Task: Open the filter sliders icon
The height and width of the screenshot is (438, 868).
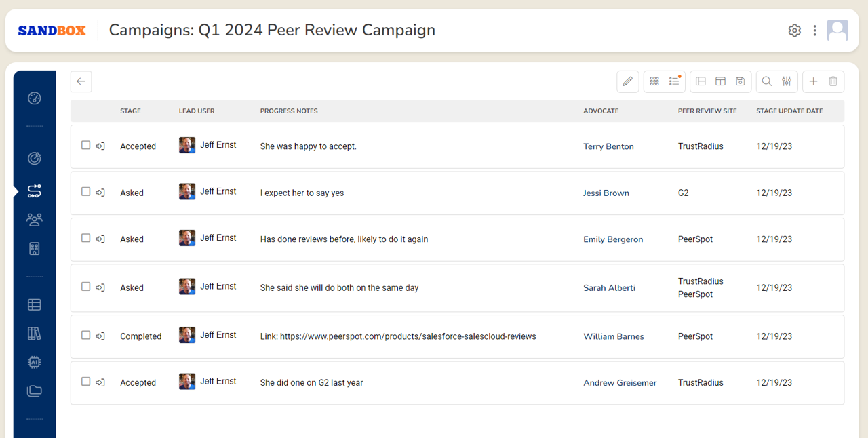Action: pyautogui.click(x=787, y=81)
